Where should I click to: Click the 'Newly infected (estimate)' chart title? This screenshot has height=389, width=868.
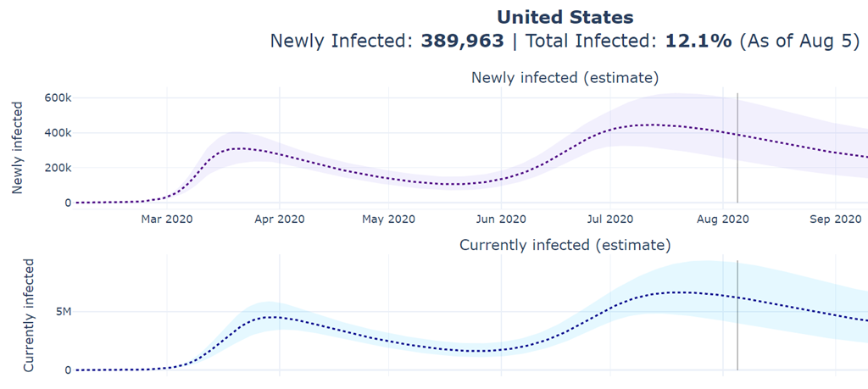pos(565,78)
